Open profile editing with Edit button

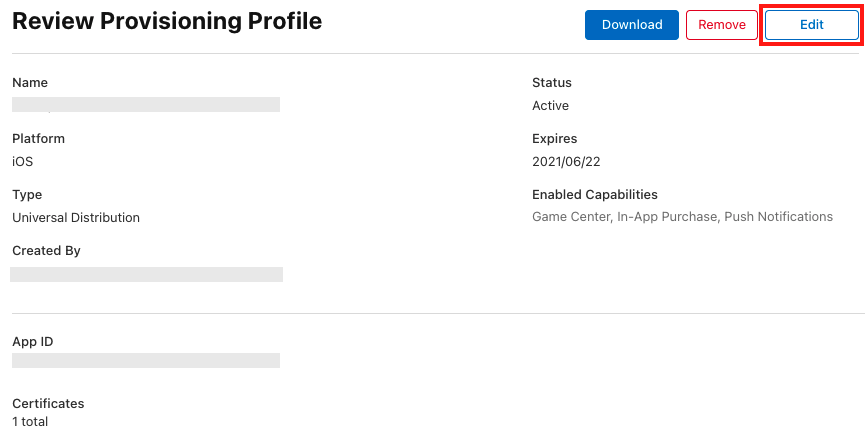(811, 25)
